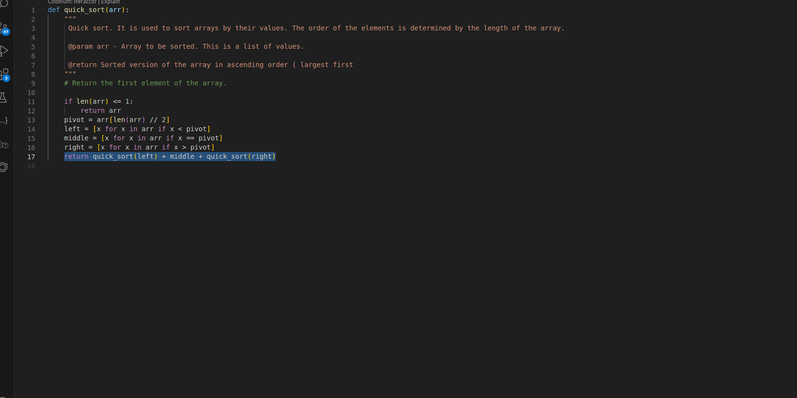
Task: Open the Codeium curly braces icon
Action: point(4,120)
